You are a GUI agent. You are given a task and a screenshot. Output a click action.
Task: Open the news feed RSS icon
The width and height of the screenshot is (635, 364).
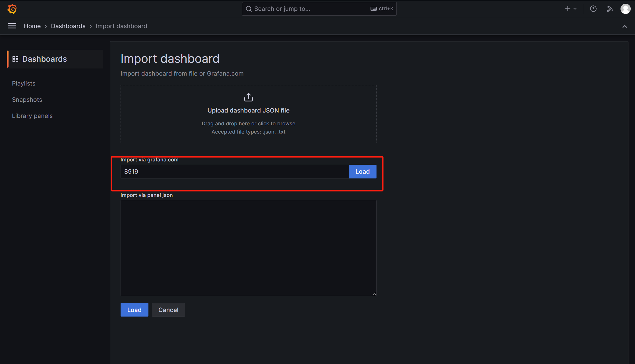point(609,9)
